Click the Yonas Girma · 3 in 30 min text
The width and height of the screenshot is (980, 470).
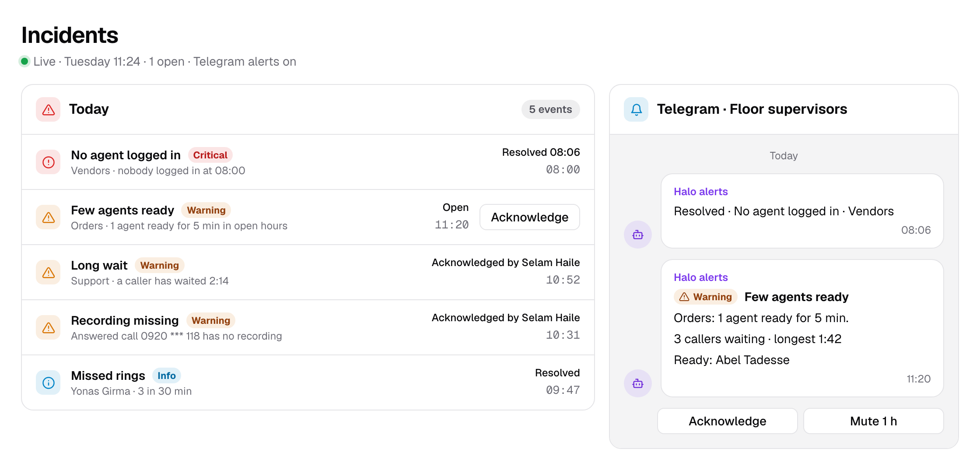[x=131, y=391]
